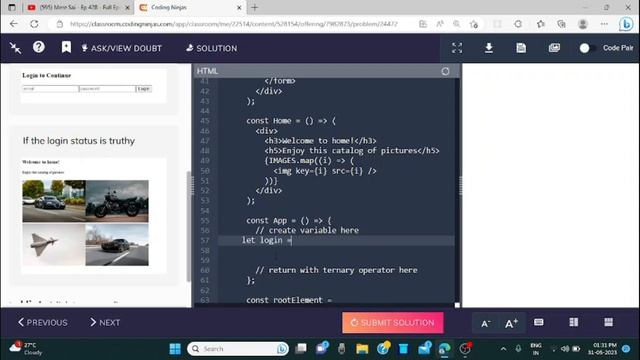This screenshot has height=360, width=640.
Task: Click the collapse arrows icon in header
Action: point(16,48)
